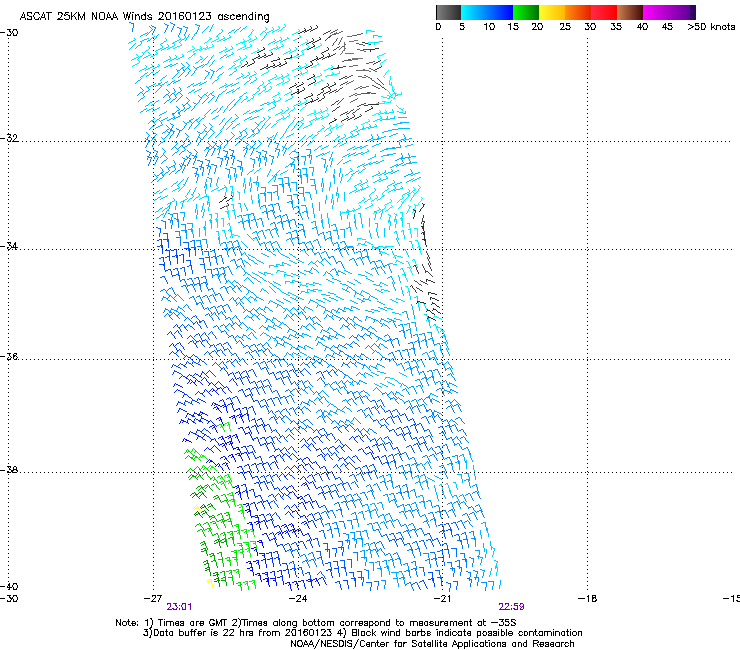Click the legend tick label '40'
This screenshot has width=740, height=650.
[x=642, y=26]
